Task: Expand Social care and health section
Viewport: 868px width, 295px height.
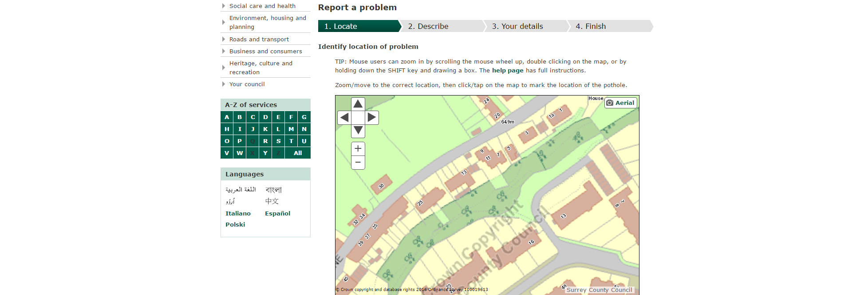Action: 262,6
